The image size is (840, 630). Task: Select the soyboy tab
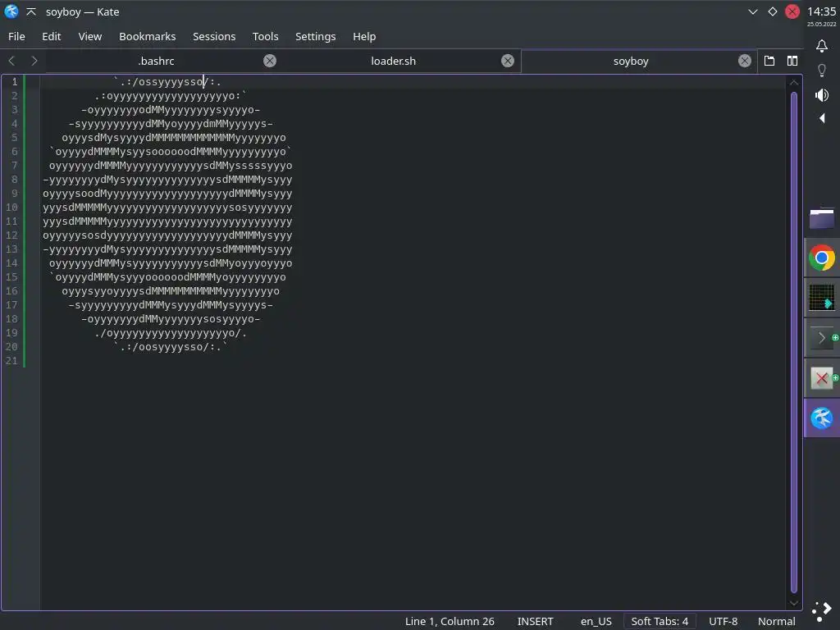[631, 61]
